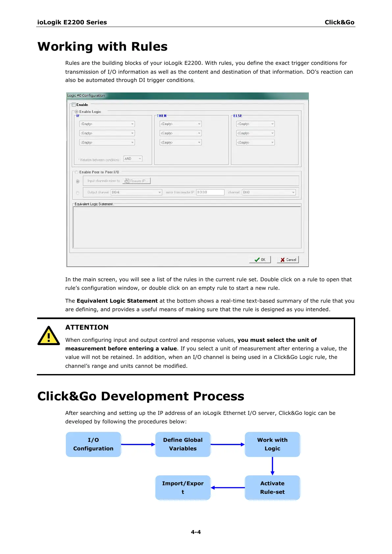This screenshot has width=392, height=554.
Task: Choose the Output channel radio option
Action: 78,193
